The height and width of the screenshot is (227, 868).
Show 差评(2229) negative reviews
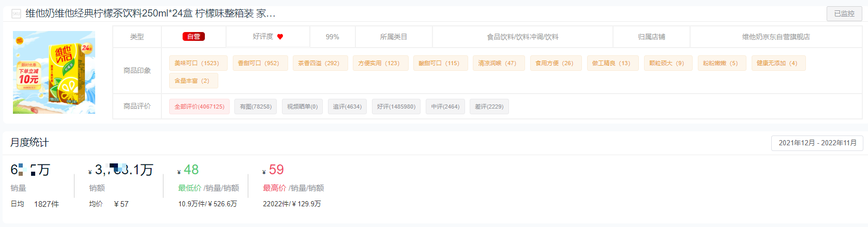tap(489, 107)
